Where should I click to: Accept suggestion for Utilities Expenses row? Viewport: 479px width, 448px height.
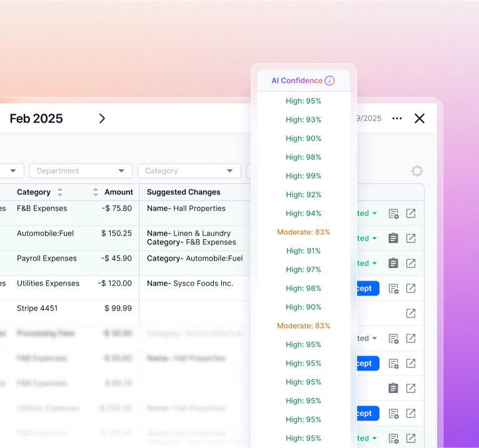[x=365, y=289]
